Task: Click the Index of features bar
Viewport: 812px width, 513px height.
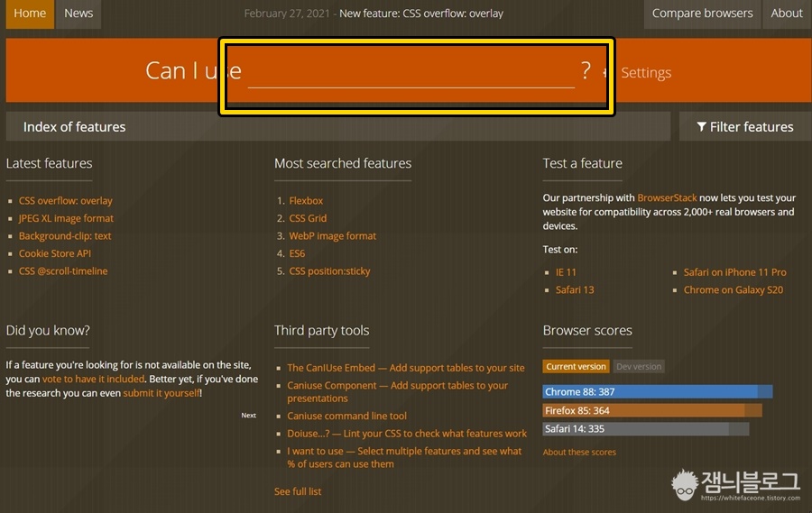Action: click(338, 126)
